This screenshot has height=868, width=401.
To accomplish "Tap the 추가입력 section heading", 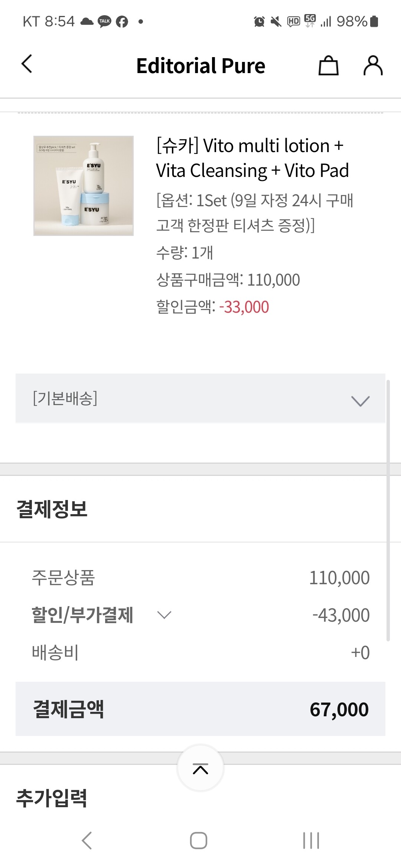I will [52, 798].
